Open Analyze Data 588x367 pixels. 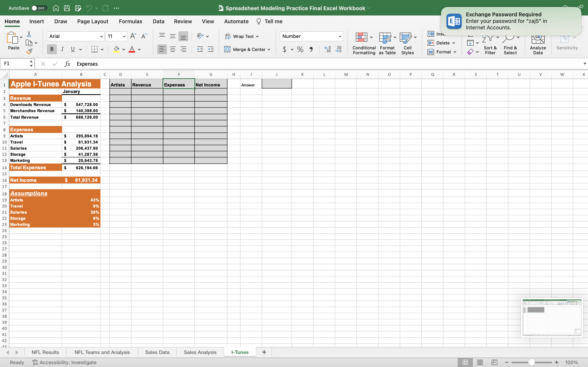(x=538, y=44)
